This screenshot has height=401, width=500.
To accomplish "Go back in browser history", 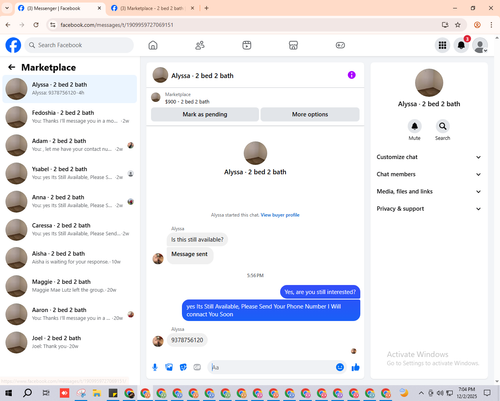I will 8,25.
